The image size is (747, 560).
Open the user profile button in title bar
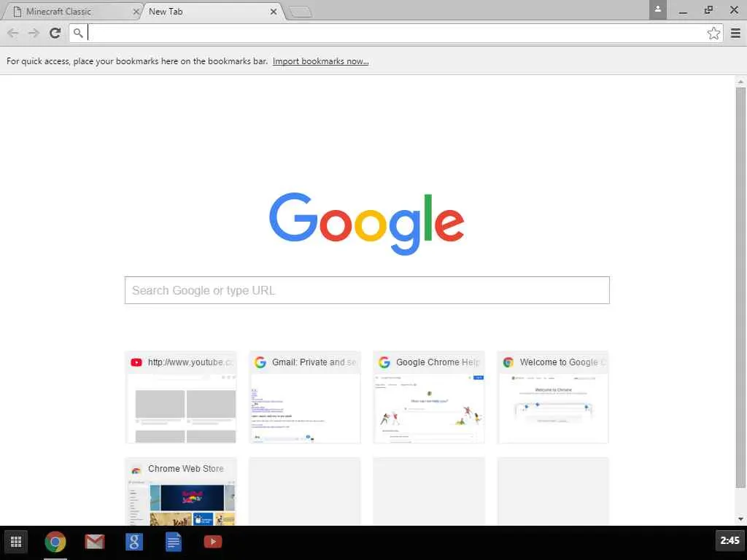click(x=657, y=10)
